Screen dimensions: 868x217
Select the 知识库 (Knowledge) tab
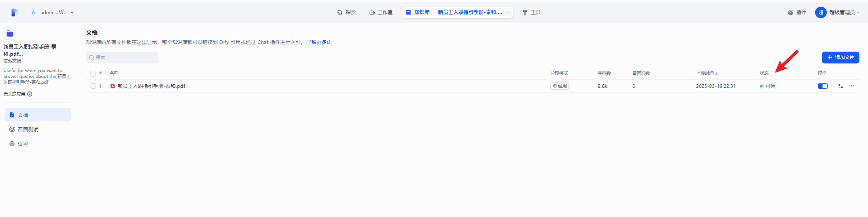418,13
